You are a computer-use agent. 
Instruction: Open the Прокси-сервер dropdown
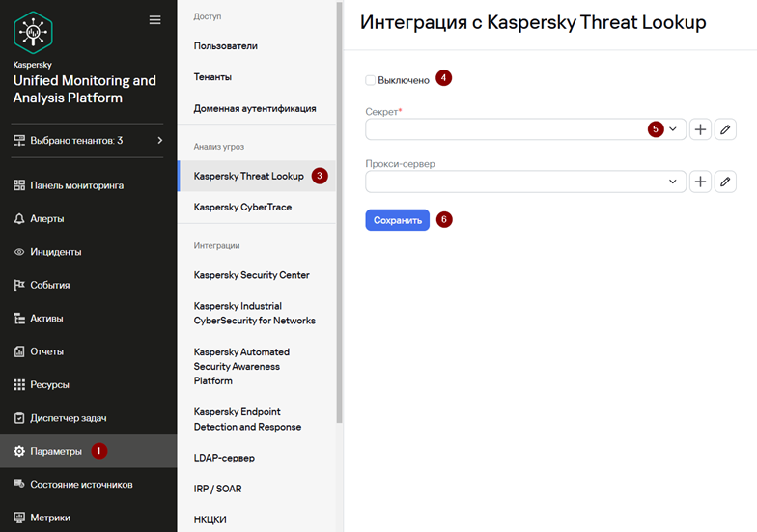[x=525, y=182]
